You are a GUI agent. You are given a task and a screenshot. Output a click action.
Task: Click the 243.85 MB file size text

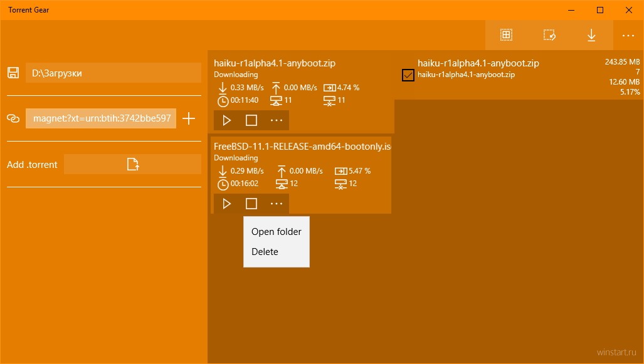click(622, 62)
